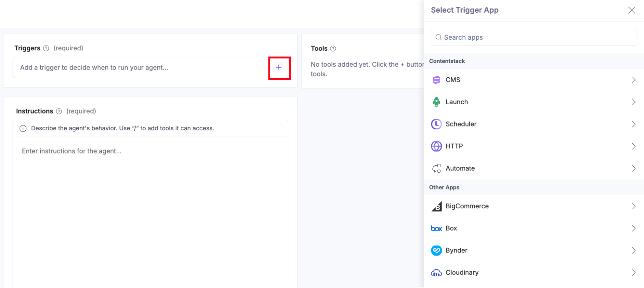The width and height of the screenshot is (644, 288).
Task: Click the Scheduler clock icon
Action: tap(436, 124)
